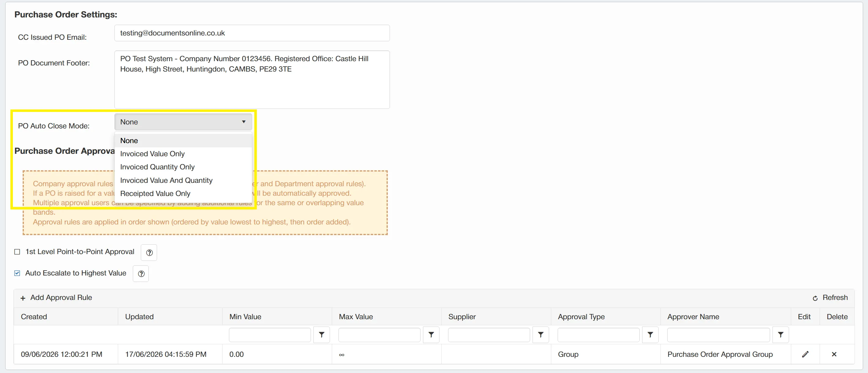This screenshot has height=373, width=868.
Task: Select the 09/06/2026 12:00:21 PM cell
Action: coord(66,354)
